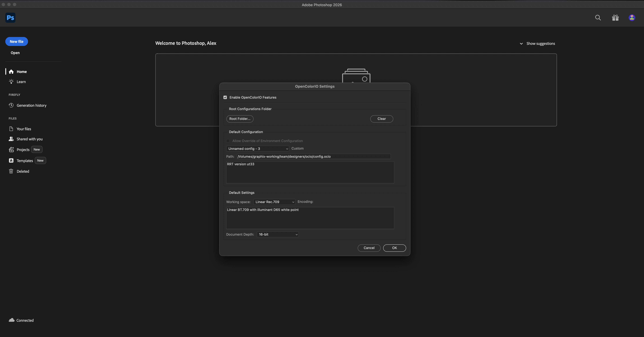644x337 pixels.
Task: Open the gift box What's New icon
Action: 615,18
